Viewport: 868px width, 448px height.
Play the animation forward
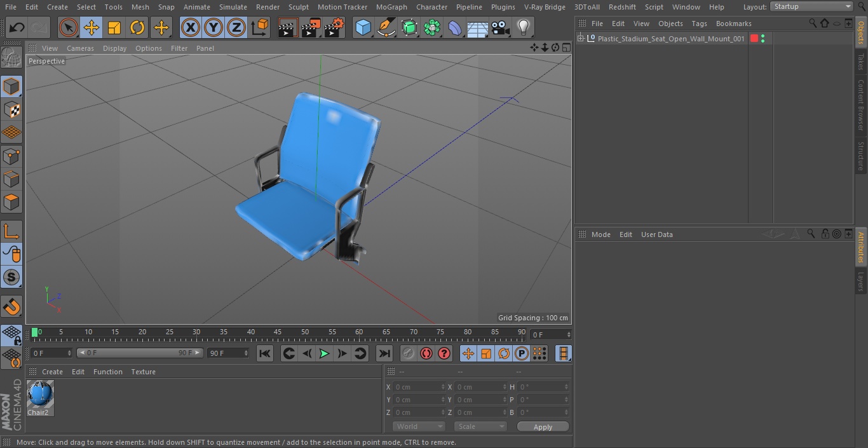324,353
